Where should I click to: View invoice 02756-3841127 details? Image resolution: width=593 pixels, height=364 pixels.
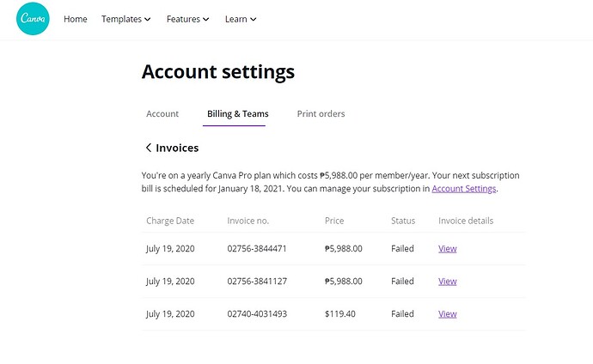447,282
